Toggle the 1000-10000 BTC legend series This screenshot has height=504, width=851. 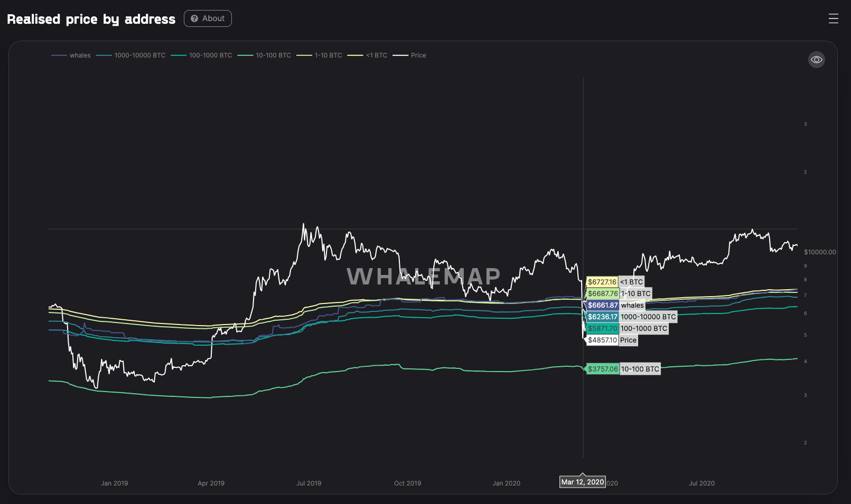click(x=131, y=55)
